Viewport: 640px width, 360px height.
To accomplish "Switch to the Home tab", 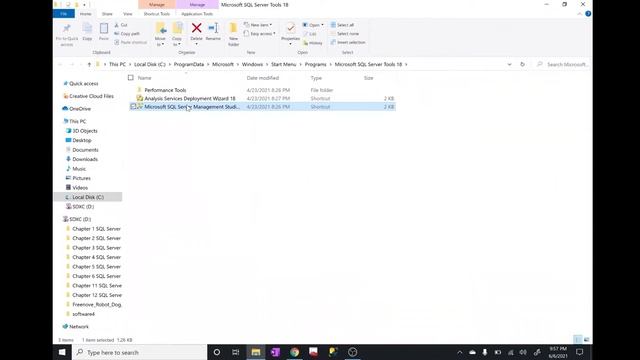I will (85, 14).
